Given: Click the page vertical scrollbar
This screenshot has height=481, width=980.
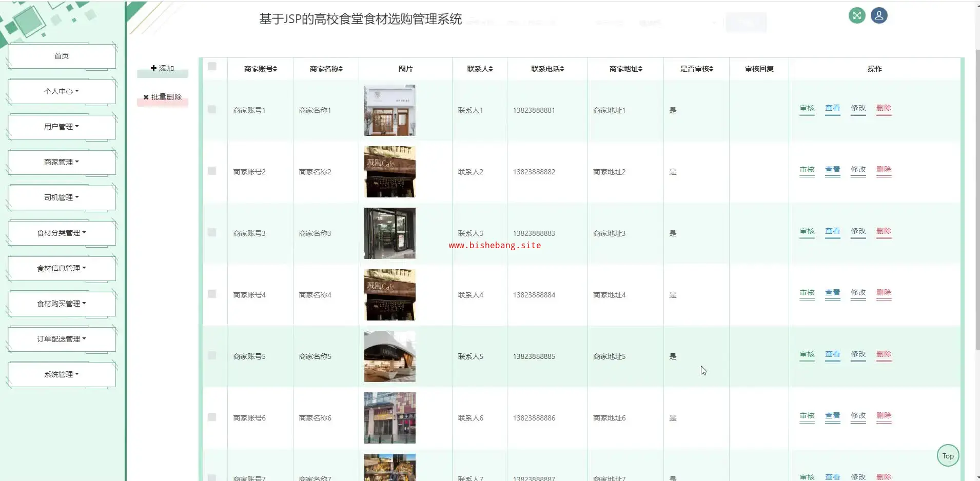Looking at the screenshot, I should [977, 200].
